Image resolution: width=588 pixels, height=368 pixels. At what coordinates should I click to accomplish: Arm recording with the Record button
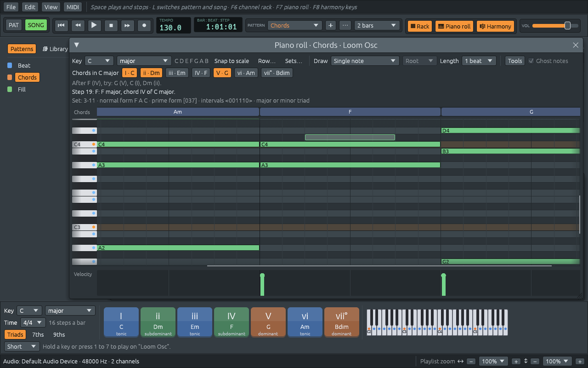[144, 25]
